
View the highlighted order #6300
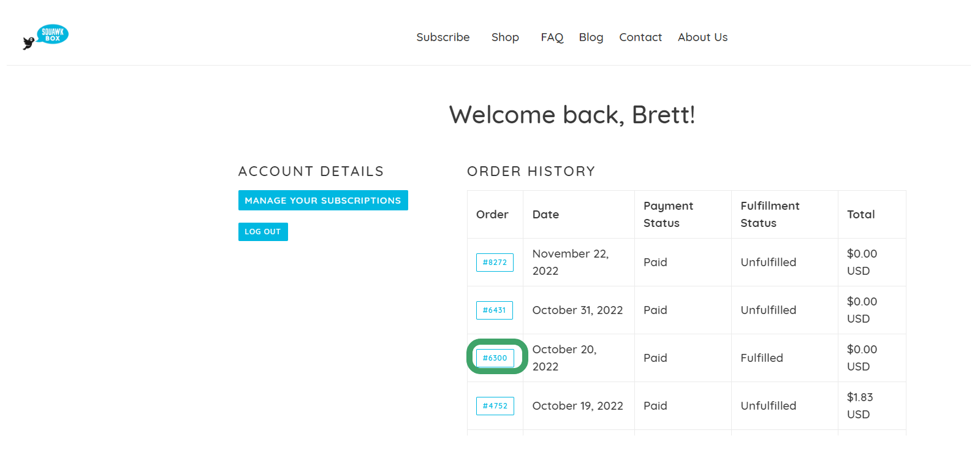click(495, 358)
